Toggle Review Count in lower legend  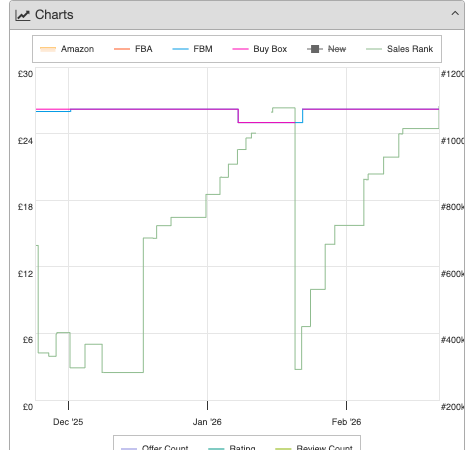314,447
